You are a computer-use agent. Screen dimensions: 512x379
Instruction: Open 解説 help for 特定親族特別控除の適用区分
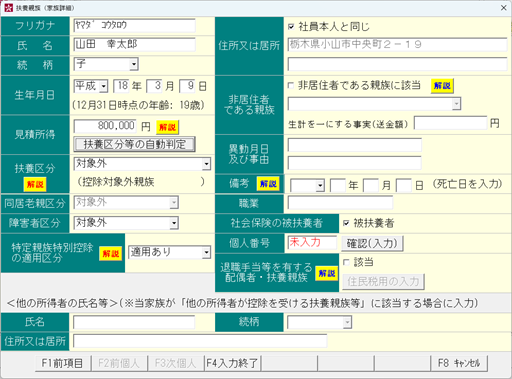(110, 254)
